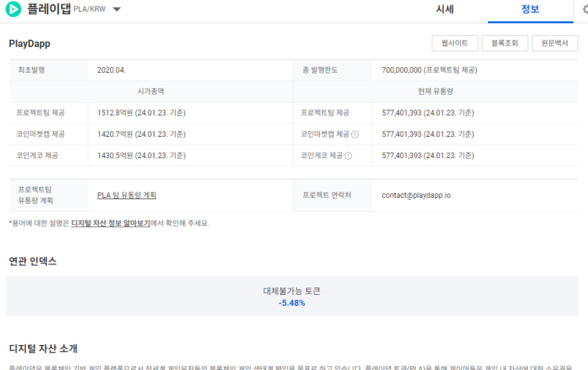Image resolution: width=588 pixels, height=370 pixels.
Task: Click the 1512.8억원 market cap value
Action: (141, 113)
